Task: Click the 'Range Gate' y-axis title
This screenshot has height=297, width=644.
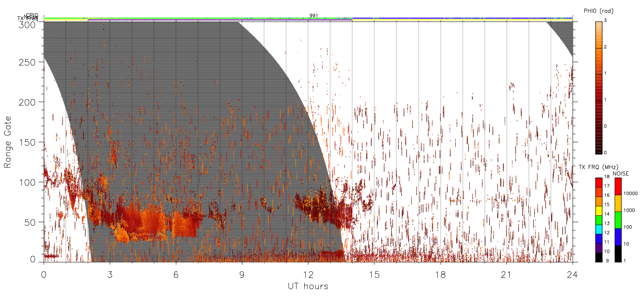Action: click(x=8, y=143)
